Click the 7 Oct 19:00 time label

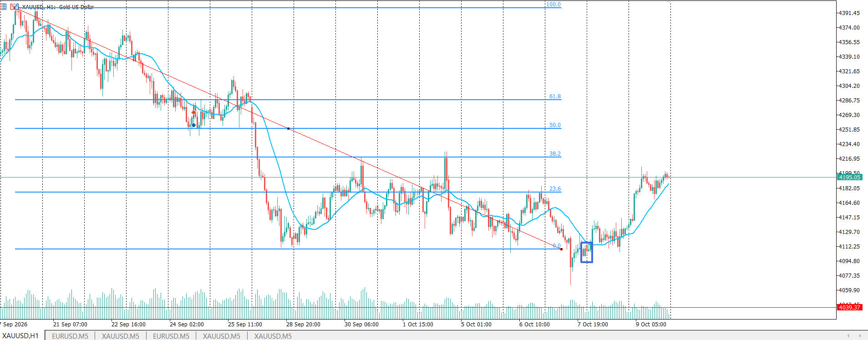[x=593, y=325]
